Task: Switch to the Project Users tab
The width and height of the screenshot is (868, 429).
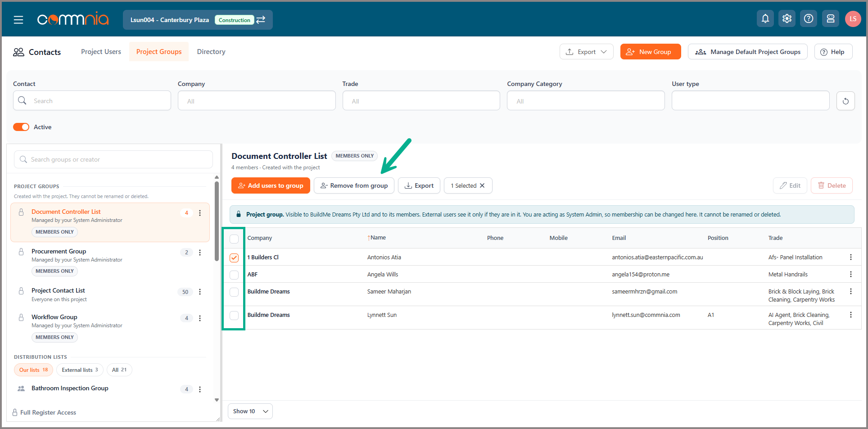Action: (x=101, y=52)
